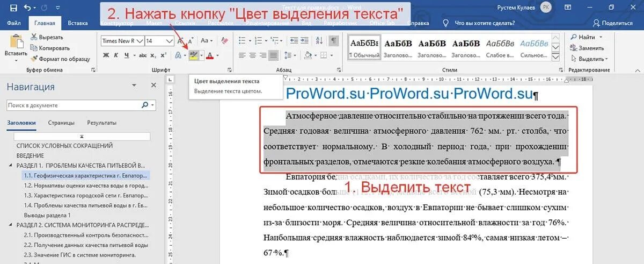The width and height of the screenshot is (644, 264).
Task: Click the lightbulb Tell Me icon
Action: click(x=445, y=23)
